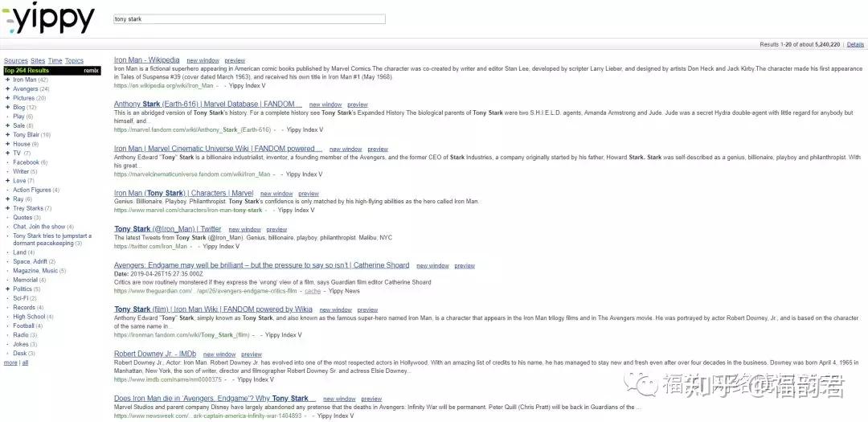The height and width of the screenshot is (422, 868).
Task: Click the 'more' link below topics
Action: (x=10, y=363)
